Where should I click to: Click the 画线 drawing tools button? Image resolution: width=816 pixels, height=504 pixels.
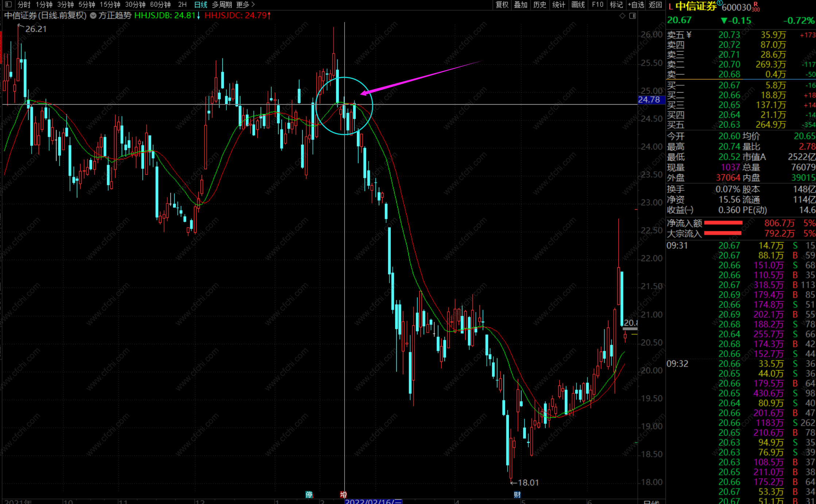(x=578, y=5)
